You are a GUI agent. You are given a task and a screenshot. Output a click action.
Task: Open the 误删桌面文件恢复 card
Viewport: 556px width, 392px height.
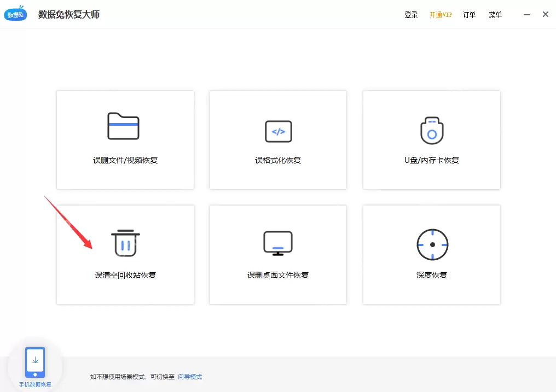[x=277, y=255]
